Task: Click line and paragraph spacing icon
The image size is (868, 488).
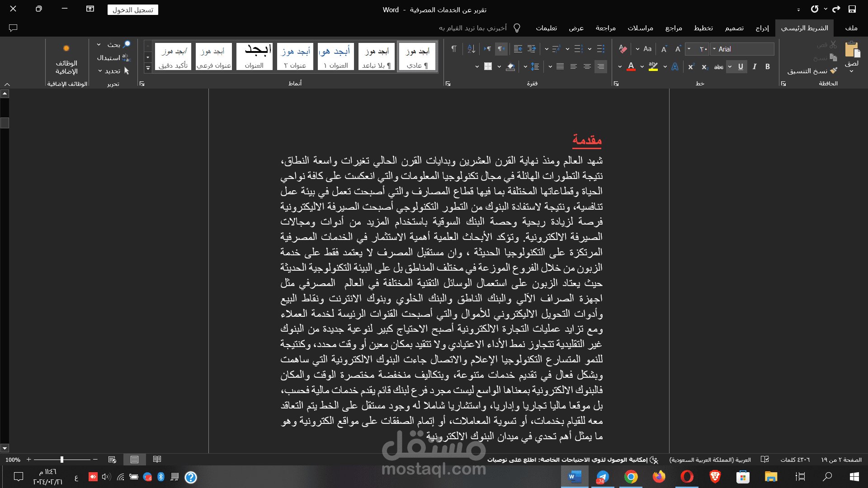Action: (535, 67)
